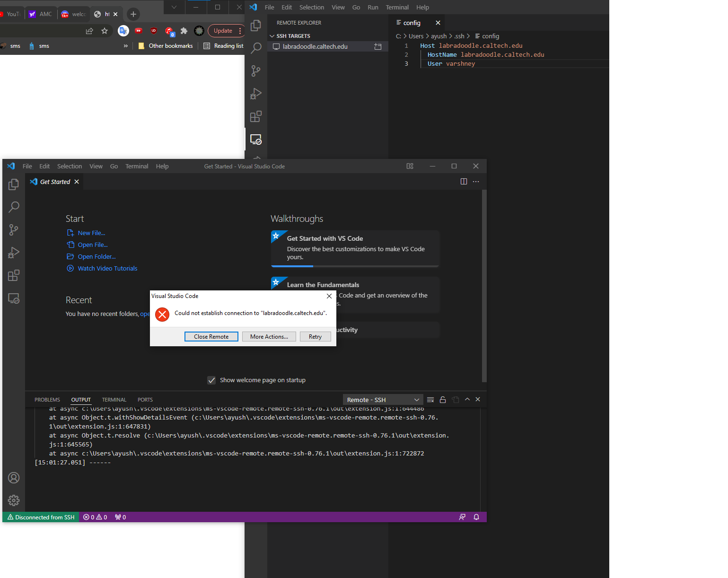Open Remote Explorer in front VS Code window
Viewport: 728px width, 578px height.
14,298
